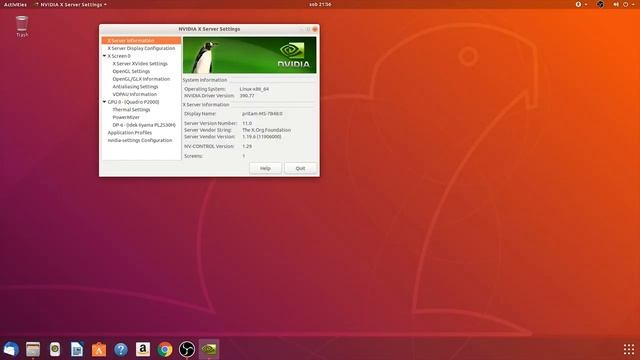Image resolution: width=640 pixels, height=360 pixels.
Task: Open Ubuntu Software from the dock
Action: pyautogui.click(x=99, y=349)
